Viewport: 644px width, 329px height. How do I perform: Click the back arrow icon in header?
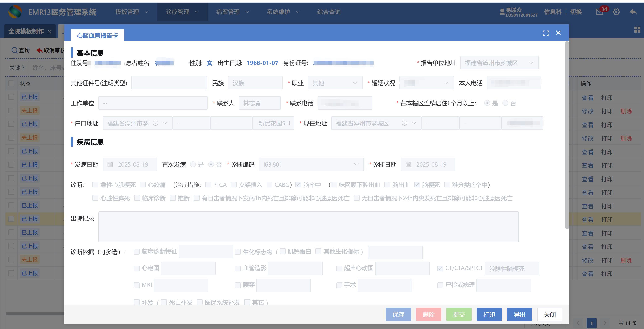[x=633, y=12]
